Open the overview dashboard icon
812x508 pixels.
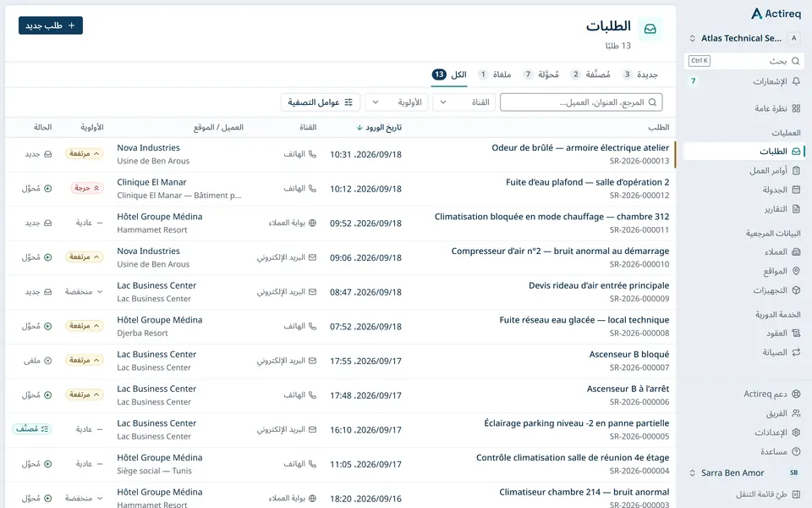[x=796, y=108]
